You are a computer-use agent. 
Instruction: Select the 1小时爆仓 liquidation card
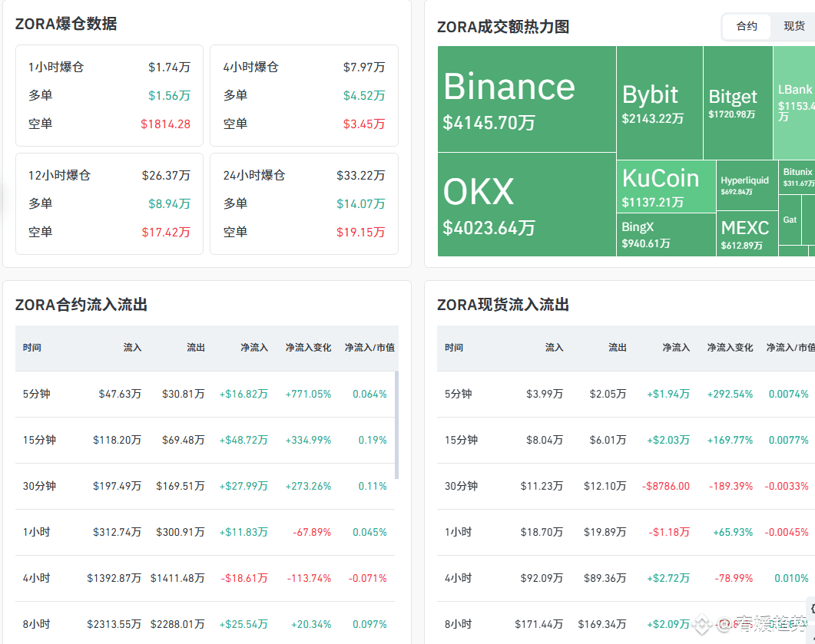coord(109,95)
